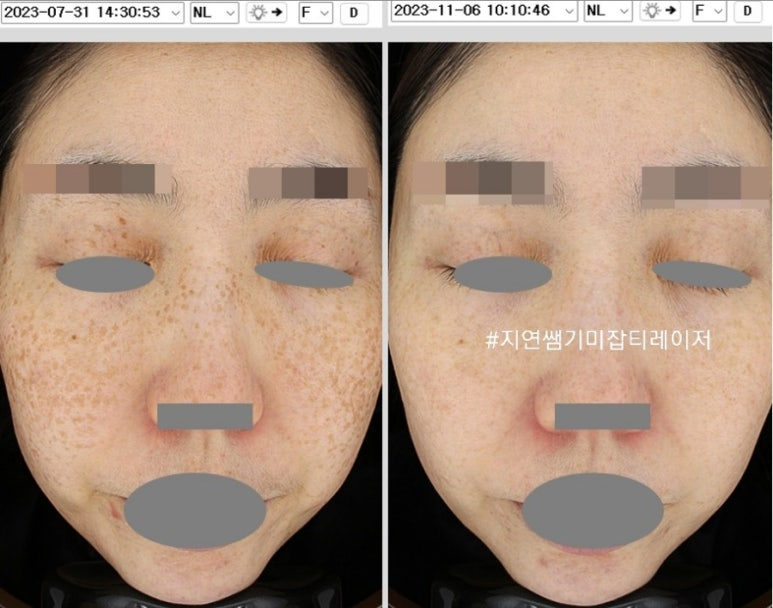Click the 2023-11-06 10:10:46 timestamp text

click(478, 11)
